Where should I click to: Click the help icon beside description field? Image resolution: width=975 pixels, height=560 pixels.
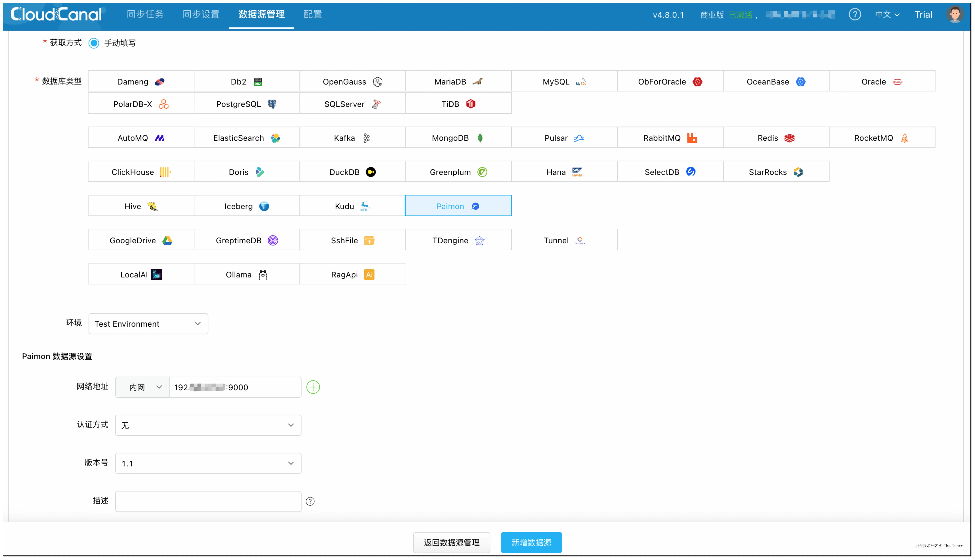310,501
